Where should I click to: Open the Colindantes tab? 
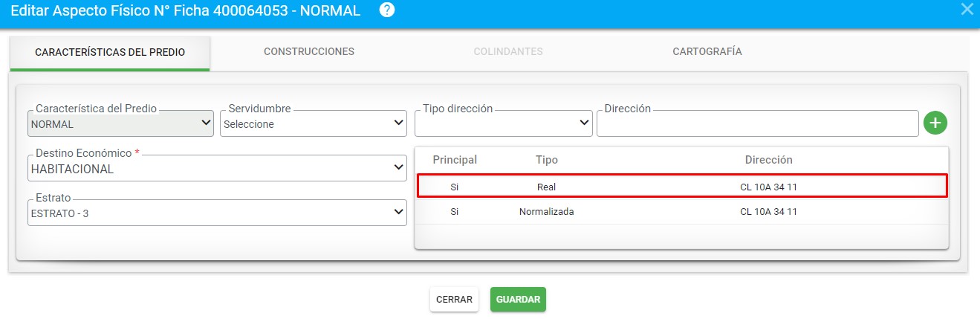(508, 52)
